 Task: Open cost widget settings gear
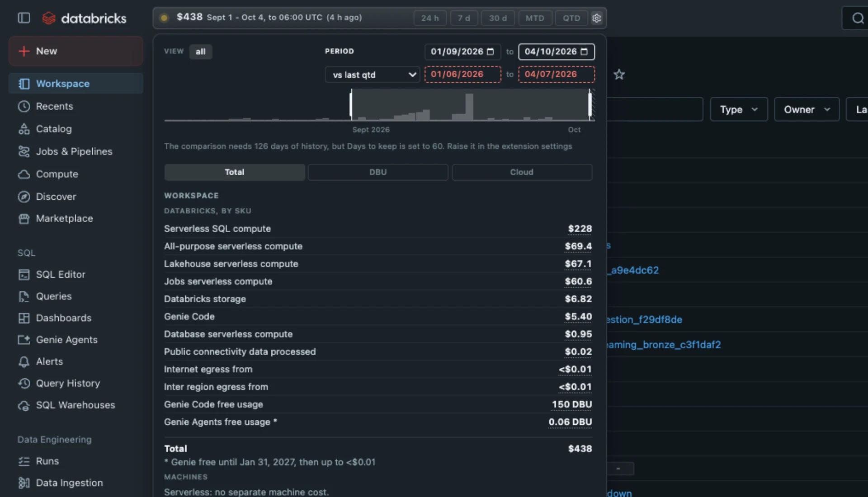pyautogui.click(x=597, y=18)
